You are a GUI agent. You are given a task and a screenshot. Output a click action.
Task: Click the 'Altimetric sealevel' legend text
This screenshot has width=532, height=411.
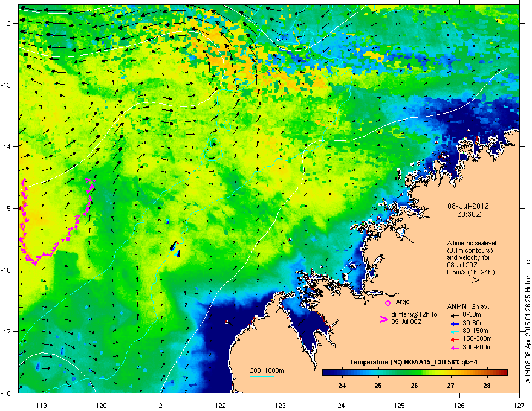pos(472,243)
